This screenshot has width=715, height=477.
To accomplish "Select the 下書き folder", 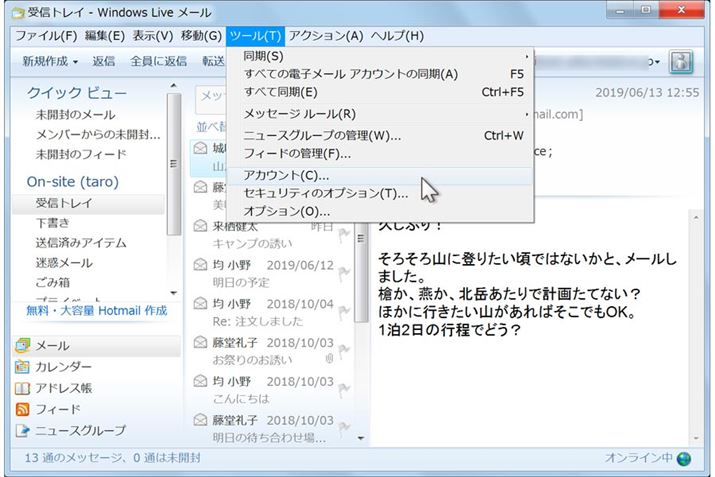I will (x=52, y=223).
